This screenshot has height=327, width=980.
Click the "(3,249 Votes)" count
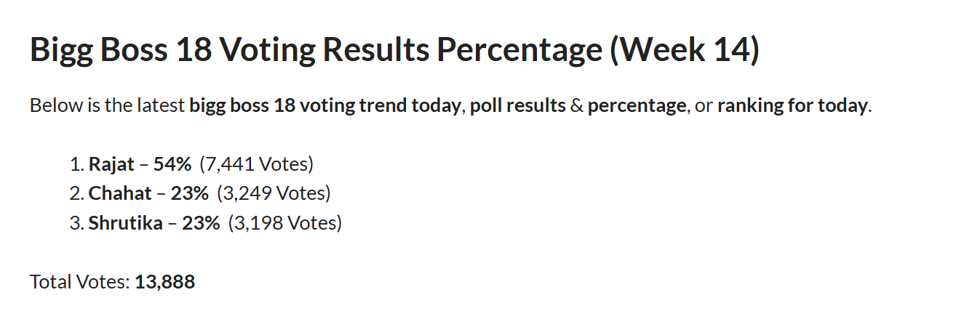click(x=274, y=193)
